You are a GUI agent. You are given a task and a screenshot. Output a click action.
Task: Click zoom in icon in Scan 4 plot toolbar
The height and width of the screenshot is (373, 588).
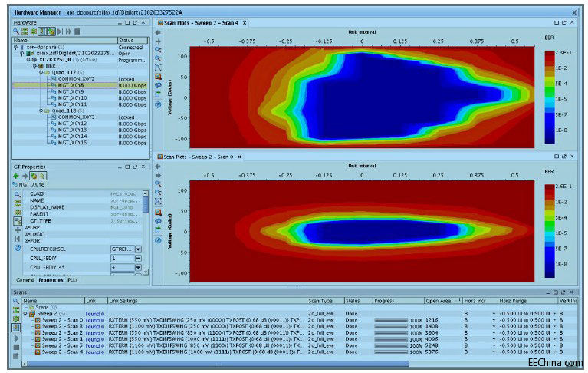[x=158, y=50]
